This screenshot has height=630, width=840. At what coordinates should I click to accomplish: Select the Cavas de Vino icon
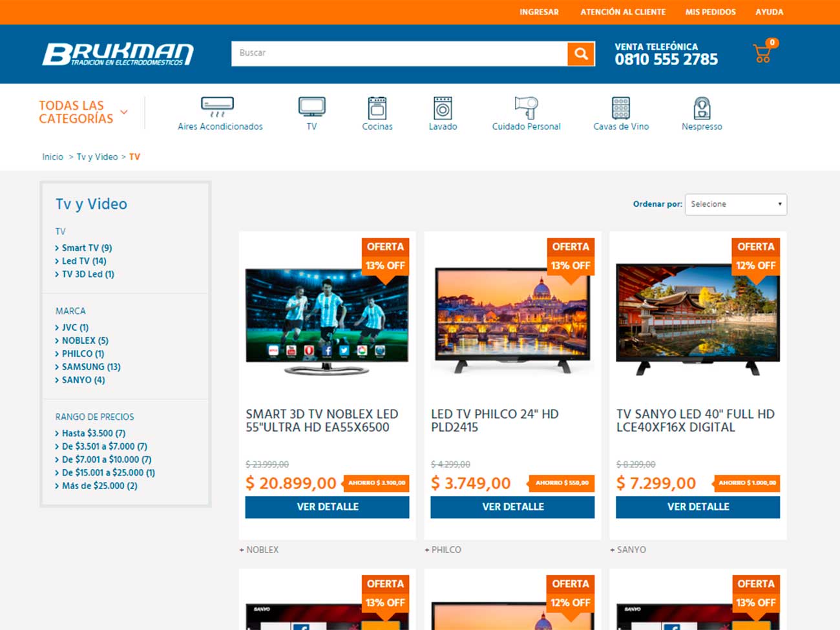621,108
